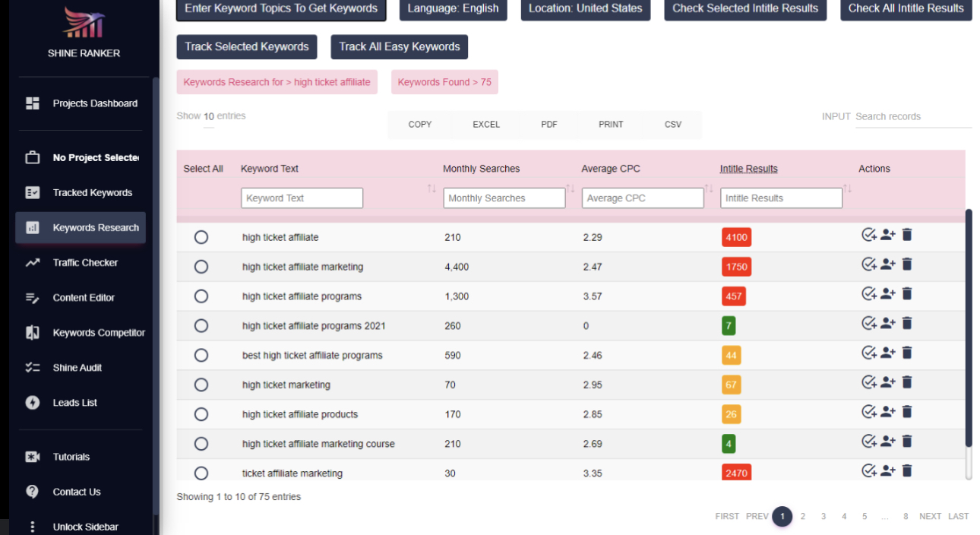Check intitle for high ticket affiliate row

869,235
